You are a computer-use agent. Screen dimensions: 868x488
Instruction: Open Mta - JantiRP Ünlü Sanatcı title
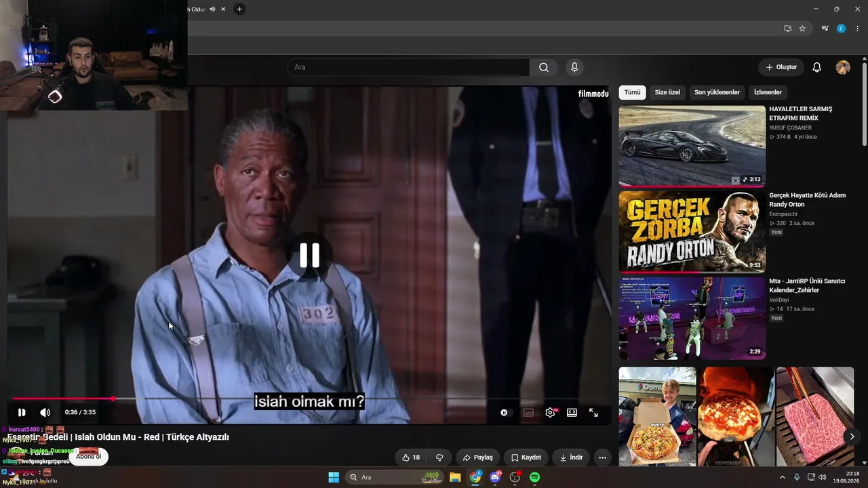point(807,286)
